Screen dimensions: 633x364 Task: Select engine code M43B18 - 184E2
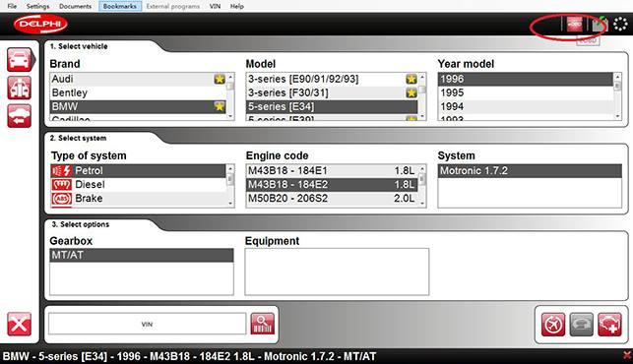point(332,184)
